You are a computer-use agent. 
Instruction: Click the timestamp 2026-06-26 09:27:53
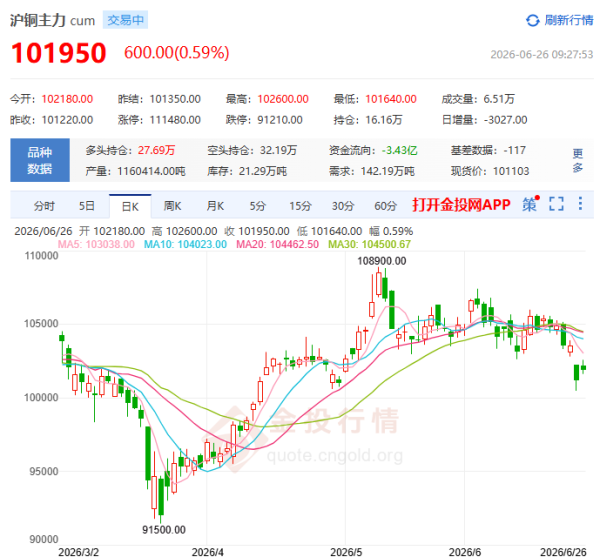point(541,54)
